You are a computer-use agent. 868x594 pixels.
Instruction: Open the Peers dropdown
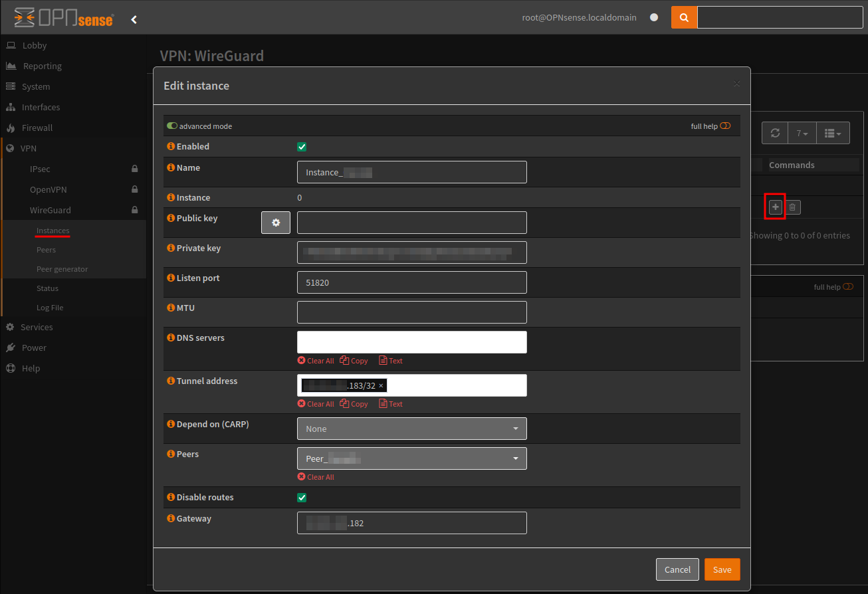pyautogui.click(x=412, y=458)
